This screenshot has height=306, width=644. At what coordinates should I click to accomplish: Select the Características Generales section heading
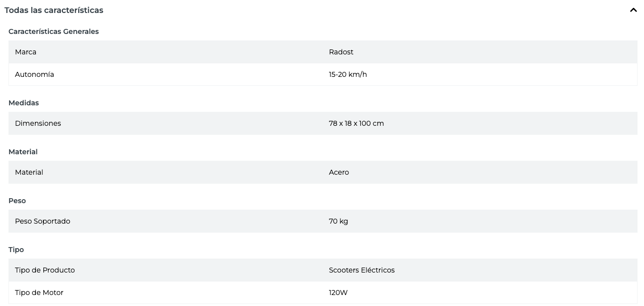point(53,31)
